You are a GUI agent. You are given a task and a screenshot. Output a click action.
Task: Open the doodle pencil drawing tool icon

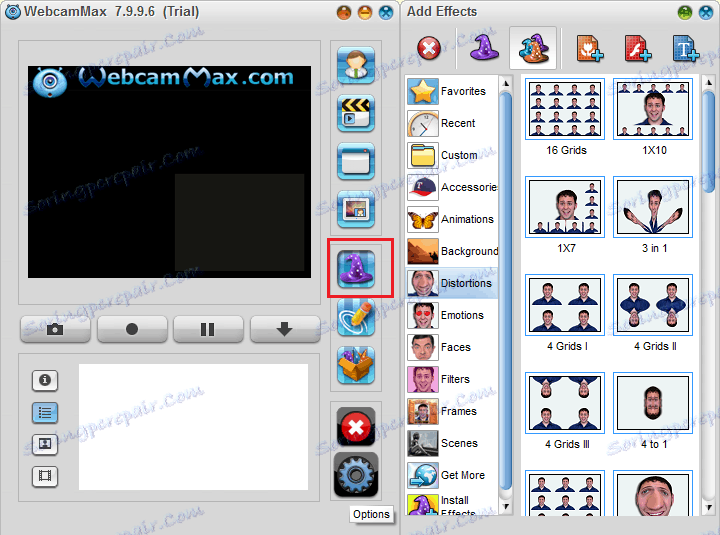coord(356,317)
